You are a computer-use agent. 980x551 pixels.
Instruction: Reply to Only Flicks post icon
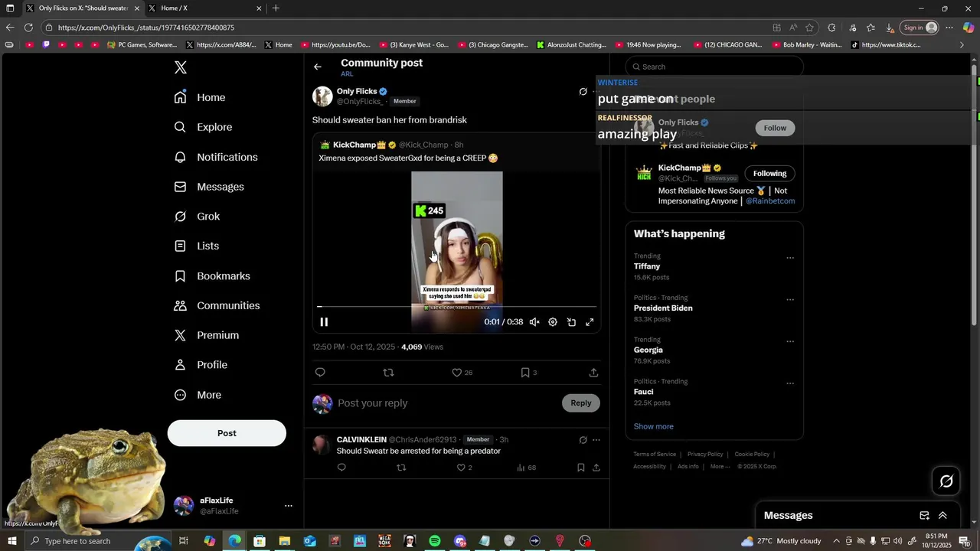pos(320,373)
